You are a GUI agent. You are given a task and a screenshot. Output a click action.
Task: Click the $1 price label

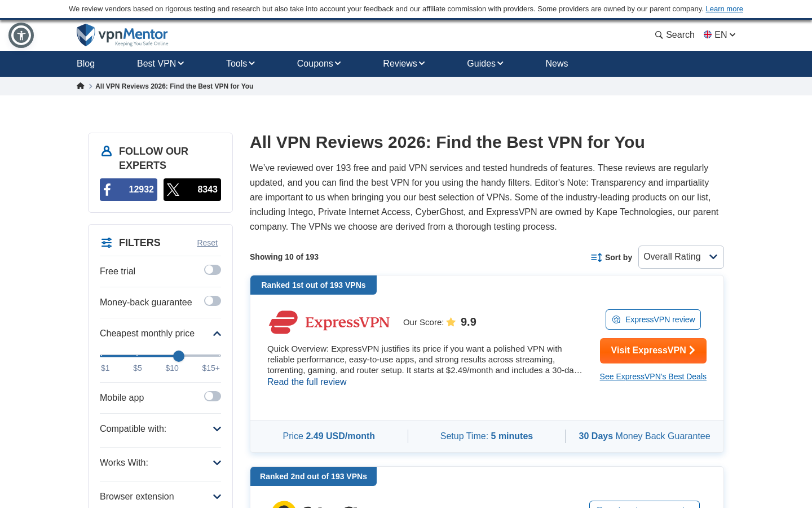pos(105,368)
